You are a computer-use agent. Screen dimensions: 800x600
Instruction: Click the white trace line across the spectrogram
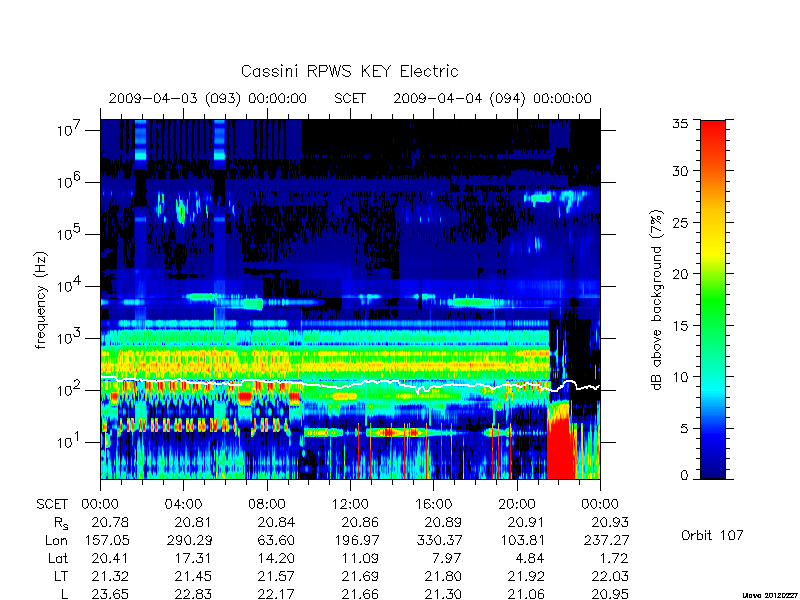[x=350, y=384]
